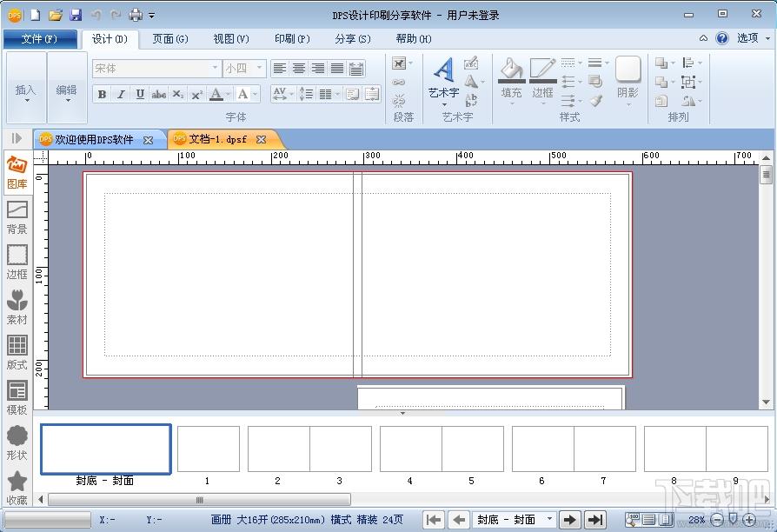Click the edit art text ABC icon
777x532 pixels.
[471, 63]
